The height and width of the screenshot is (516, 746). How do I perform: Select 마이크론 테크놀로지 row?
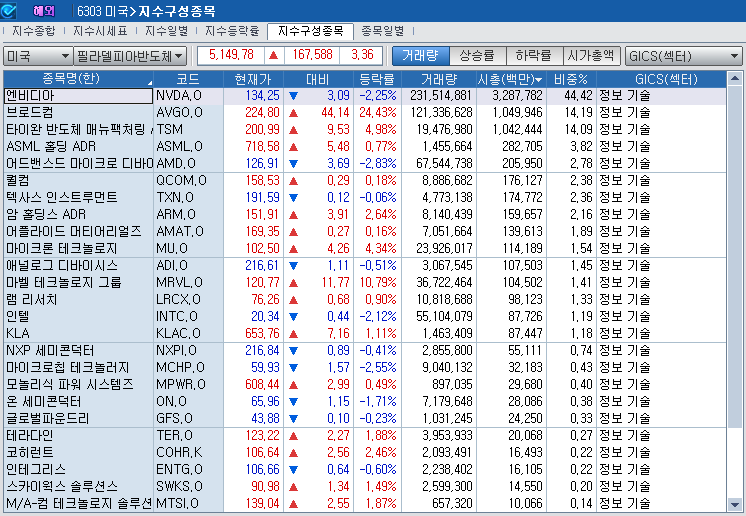365,249
